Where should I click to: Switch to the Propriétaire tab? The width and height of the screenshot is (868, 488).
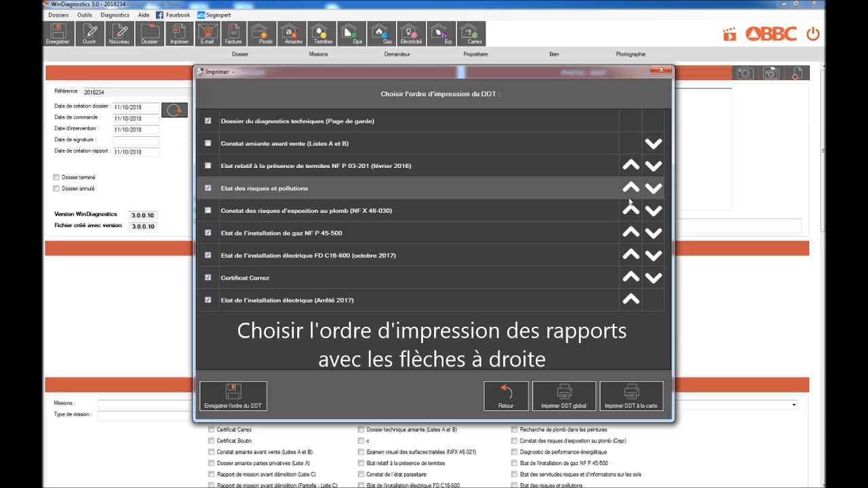[x=475, y=54]
